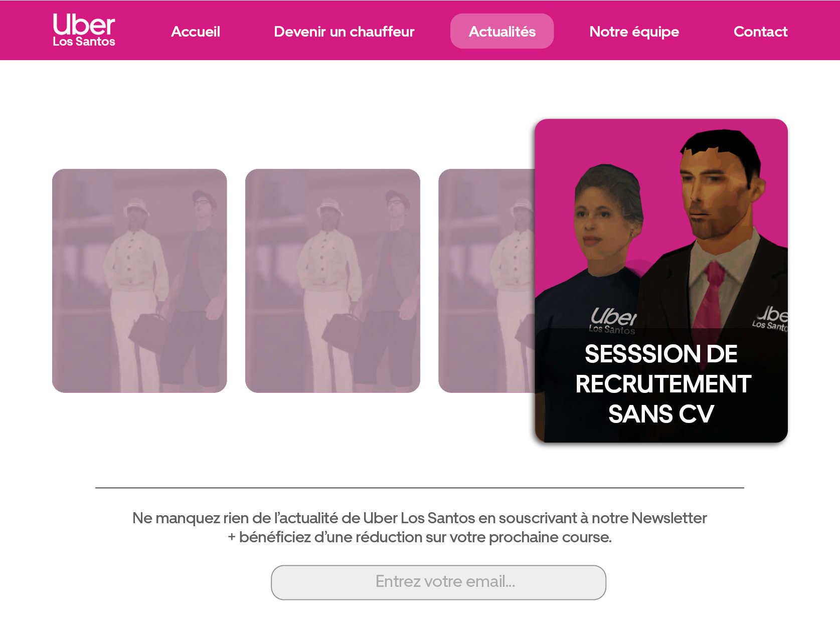Click the Session de recrutement sans CV headline
840x643 pixels.
tap(662, 383)
